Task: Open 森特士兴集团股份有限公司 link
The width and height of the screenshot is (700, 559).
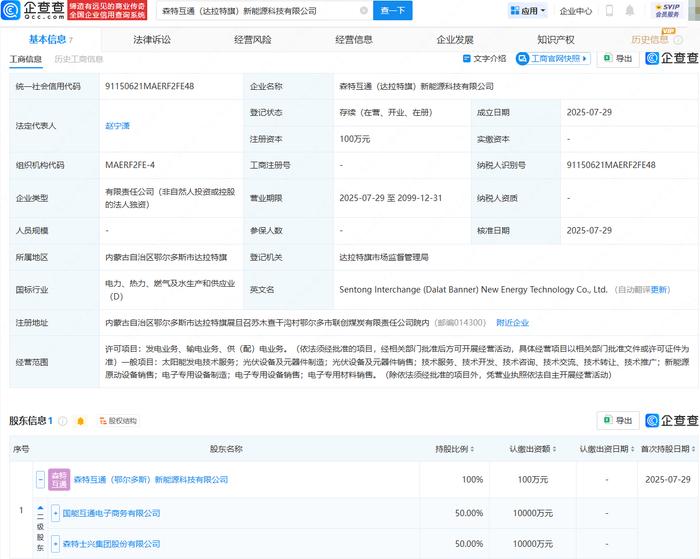Action: (x=111, y=544)
